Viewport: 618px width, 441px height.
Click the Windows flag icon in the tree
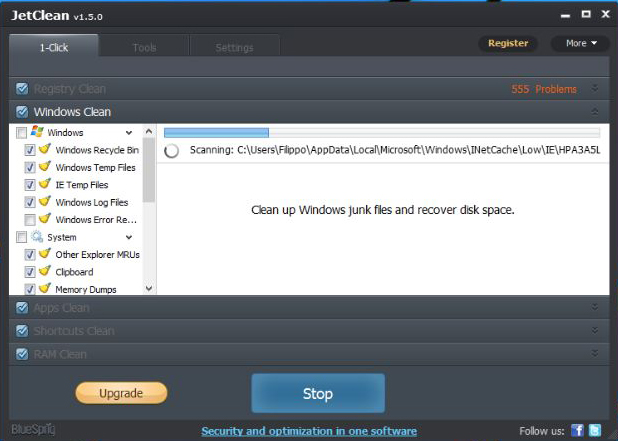(37, 132)
